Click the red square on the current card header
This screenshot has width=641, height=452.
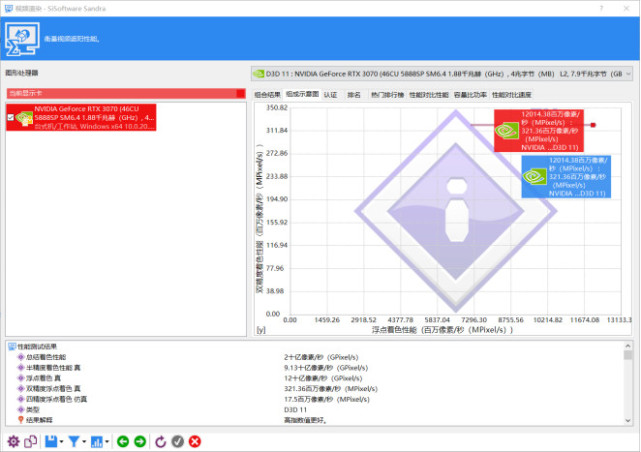(240, 93)
